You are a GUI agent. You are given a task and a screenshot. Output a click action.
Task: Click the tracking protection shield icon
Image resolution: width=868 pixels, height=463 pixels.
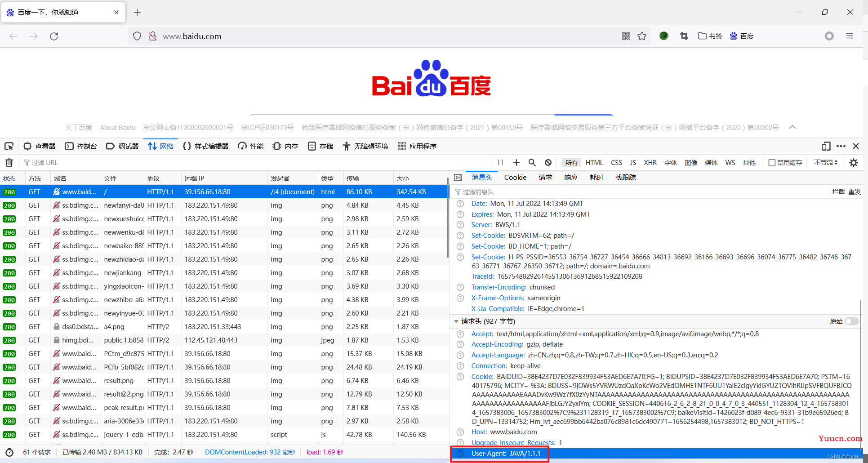pos(138,36)
